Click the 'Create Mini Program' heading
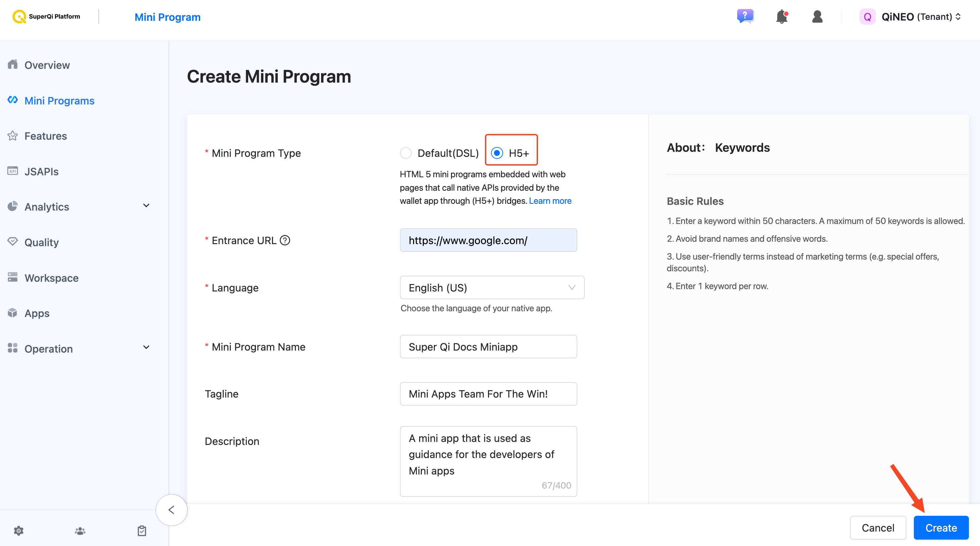The image size is (980, 546). tap(269, 77)
